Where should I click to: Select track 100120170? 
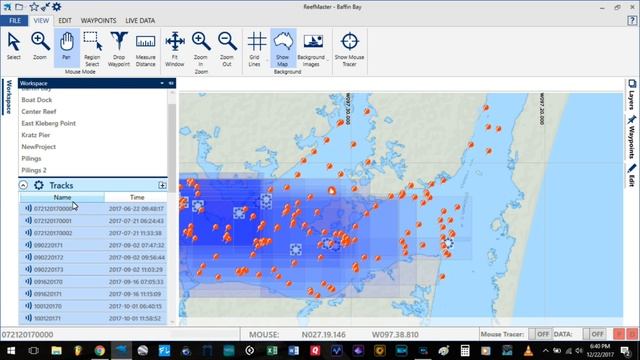click(93, 306)
